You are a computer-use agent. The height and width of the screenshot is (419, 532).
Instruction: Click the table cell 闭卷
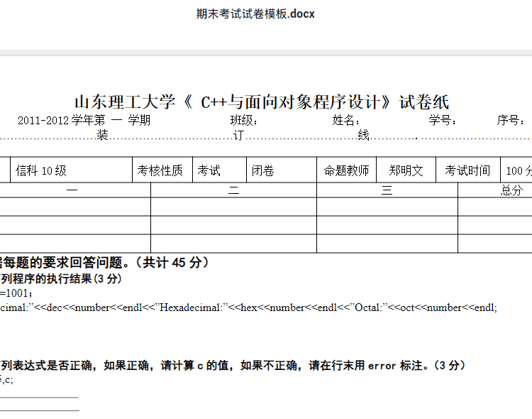(x=282, y=170)
